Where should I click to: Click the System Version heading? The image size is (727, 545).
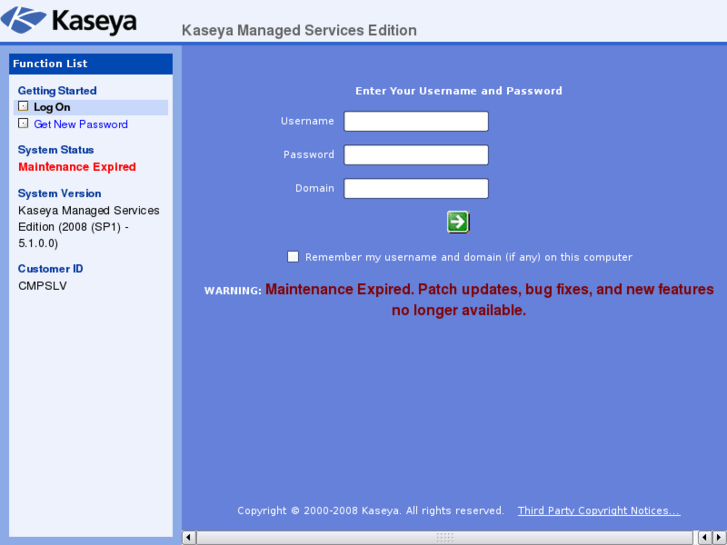59,193
